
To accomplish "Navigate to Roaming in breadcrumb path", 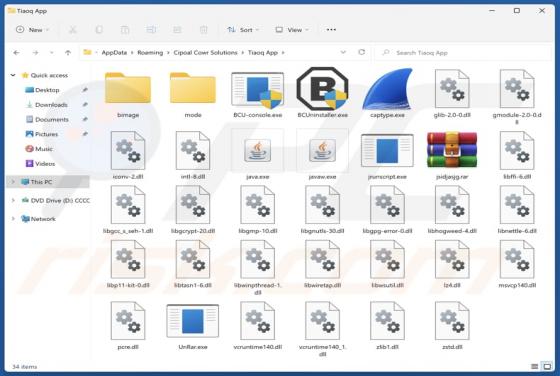I will [x=150, y=52].
